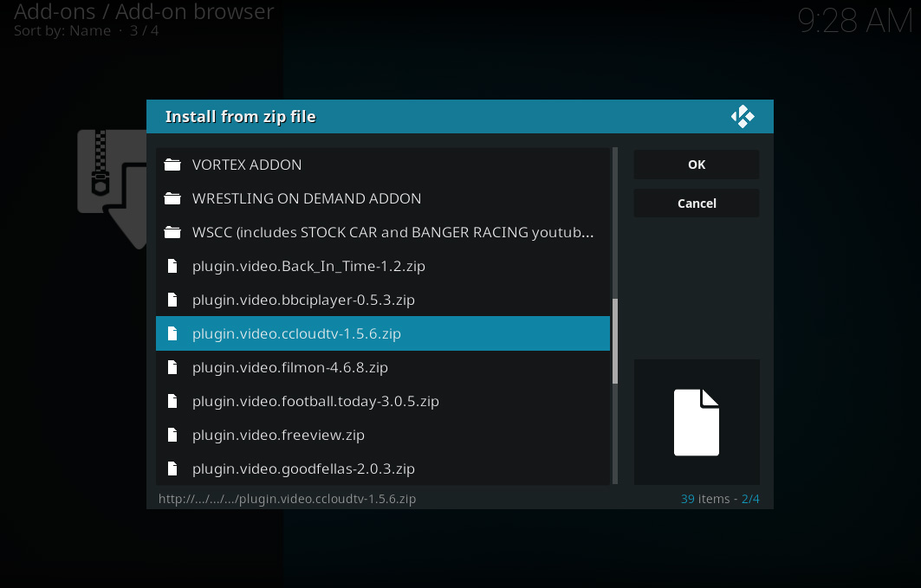Open the WSCC STOCK CAR and BANGER RACING folder
This screenshot has width=921, height=588.
[x=383, y=232]
